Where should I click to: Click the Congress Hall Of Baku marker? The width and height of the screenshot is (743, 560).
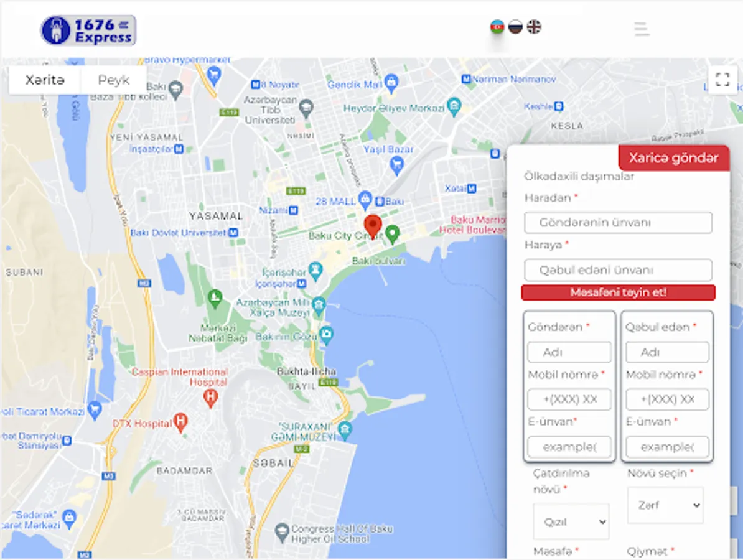pyautogui.click(x=282, y=533)
